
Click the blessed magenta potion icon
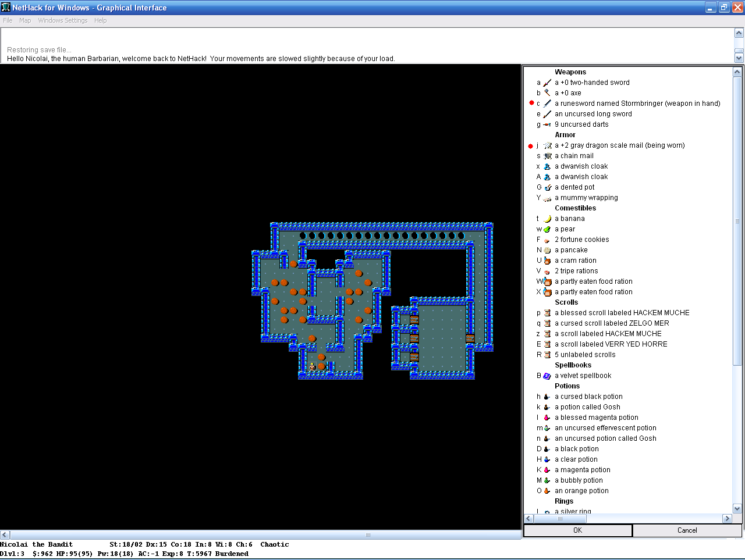pos(547,418)
